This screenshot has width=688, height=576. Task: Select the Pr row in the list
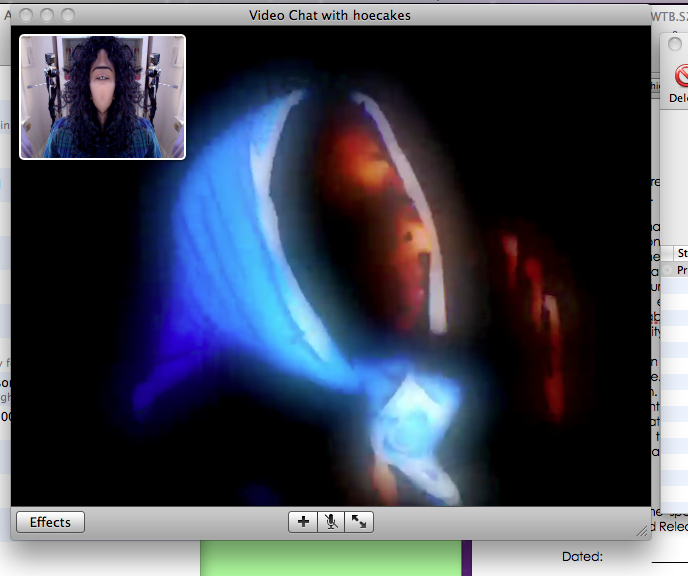click(x=681, y=270)
